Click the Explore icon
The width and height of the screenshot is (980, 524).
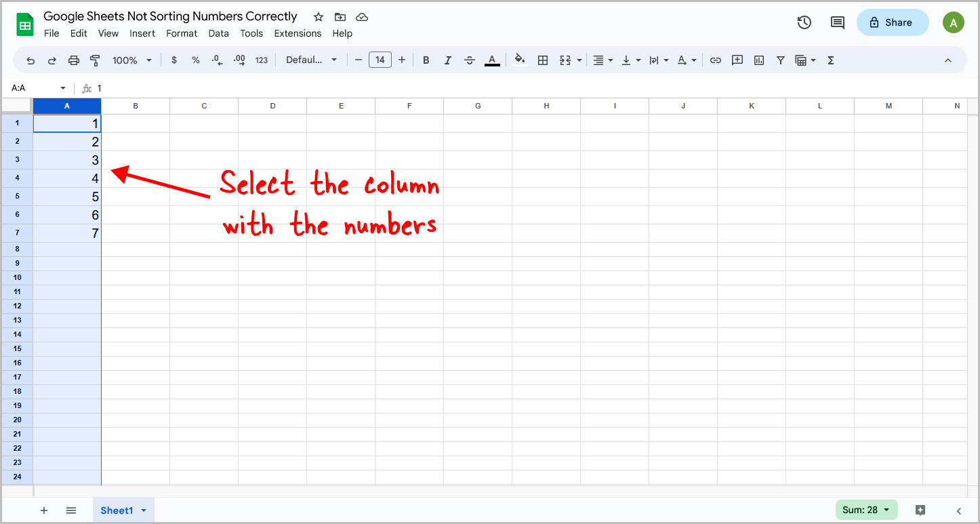920,510
